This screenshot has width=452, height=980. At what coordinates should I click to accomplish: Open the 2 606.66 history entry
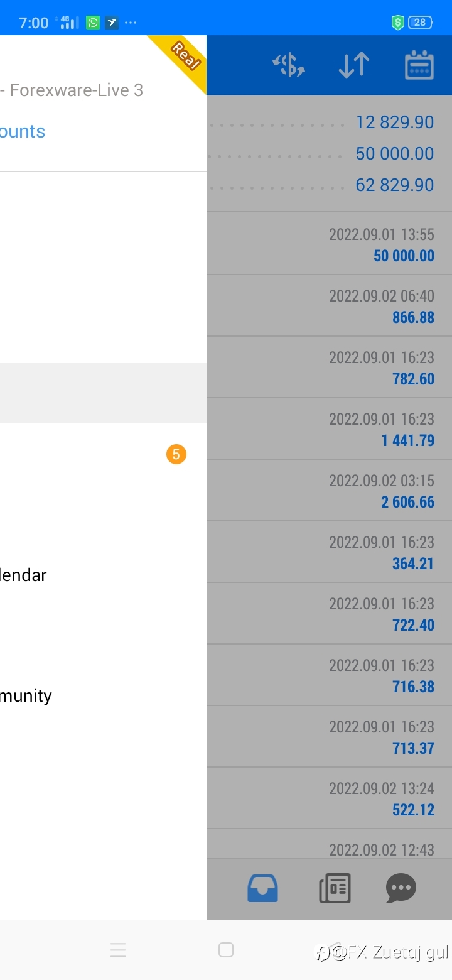tap(330, 490)
